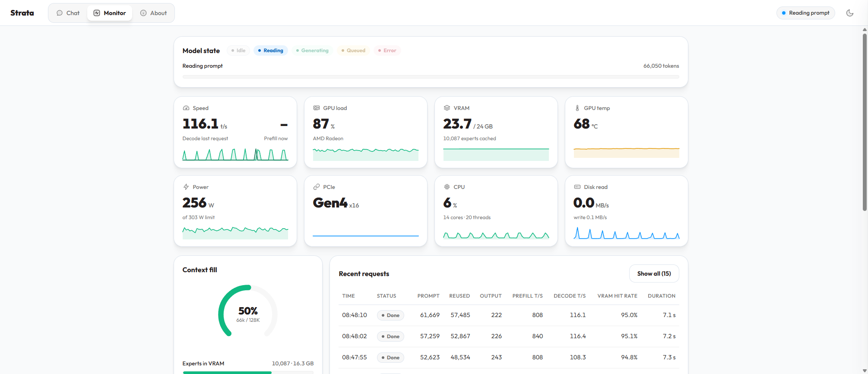Click the GPU temp thermometer icon
Screen dimensions: 868x374
pos(577,108)
